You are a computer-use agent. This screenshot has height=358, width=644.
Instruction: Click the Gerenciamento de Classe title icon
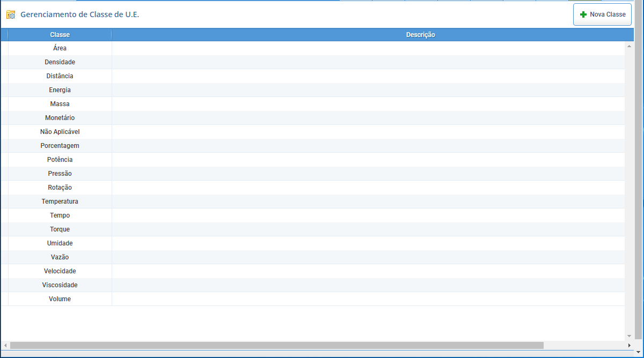[11, 15]
